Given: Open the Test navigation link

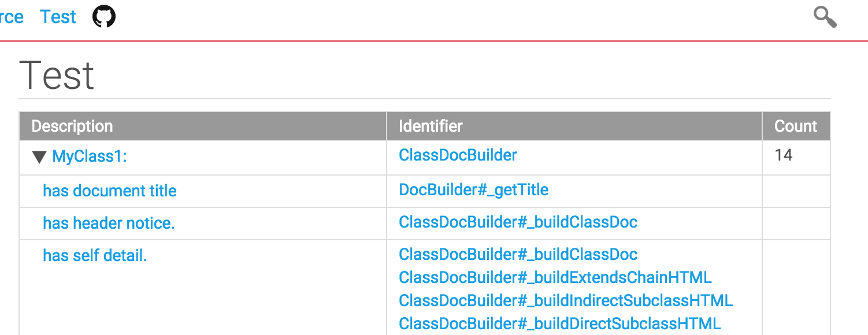Looking at the screenshot, I should 58,17.
